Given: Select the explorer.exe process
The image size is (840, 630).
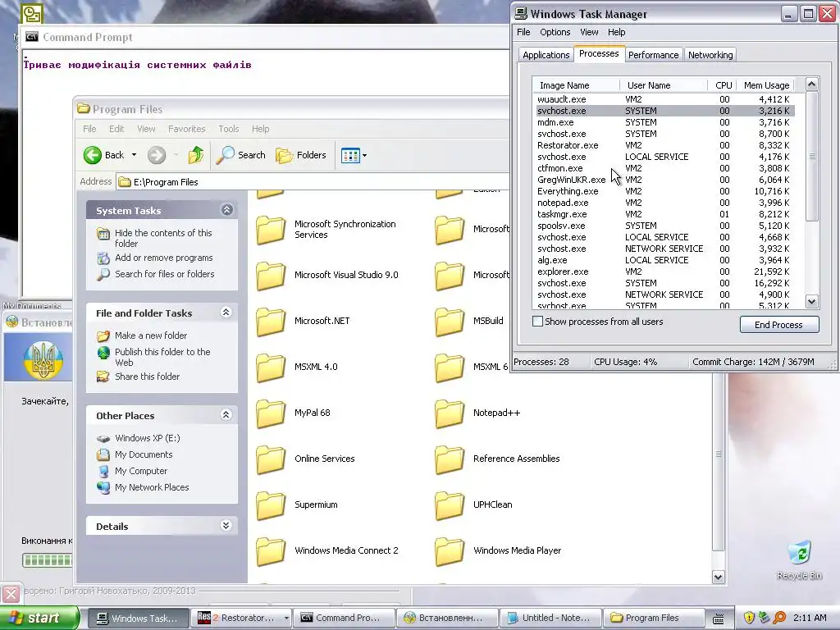Looking at the screenshot, I should 664,272.
